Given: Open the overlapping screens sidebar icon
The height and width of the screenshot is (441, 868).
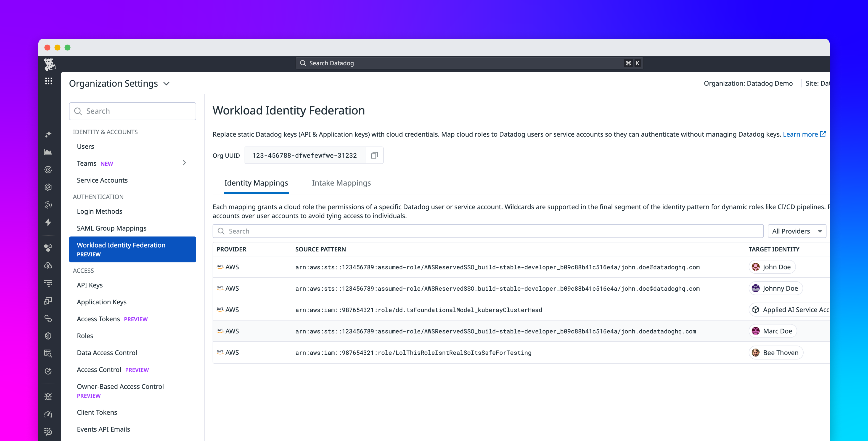Looking at the screenshot, I should click(48, 300).
